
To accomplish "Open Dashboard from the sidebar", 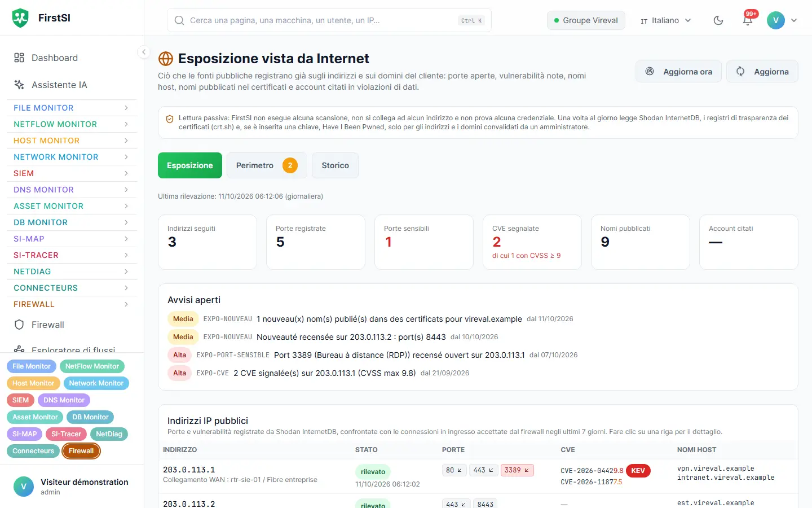I will click(x=72, y=58).
